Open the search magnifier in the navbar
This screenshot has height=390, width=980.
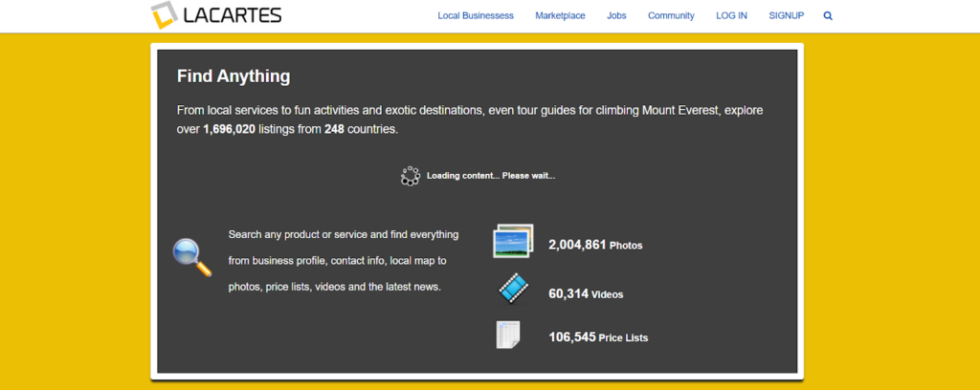[828, 16]
